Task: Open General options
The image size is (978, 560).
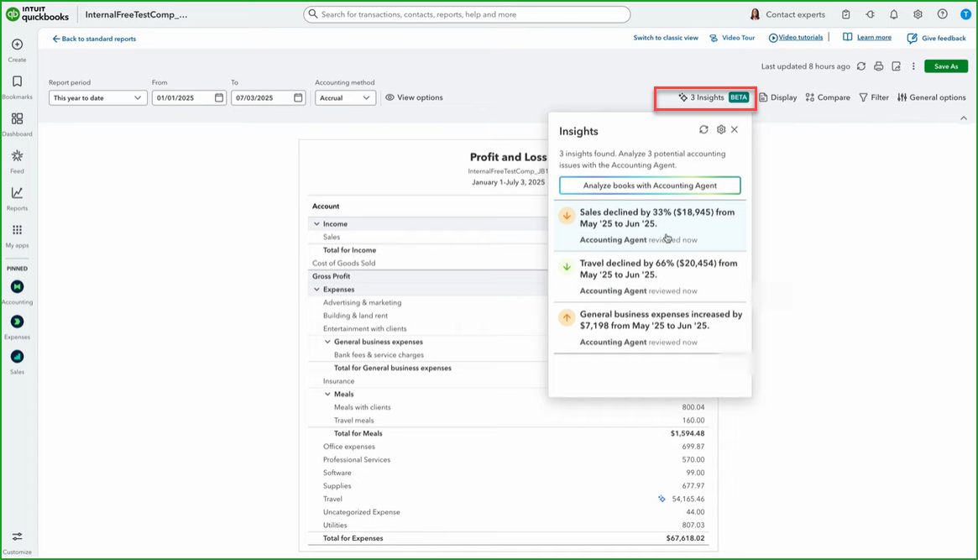Action: (x=932, y=98)
